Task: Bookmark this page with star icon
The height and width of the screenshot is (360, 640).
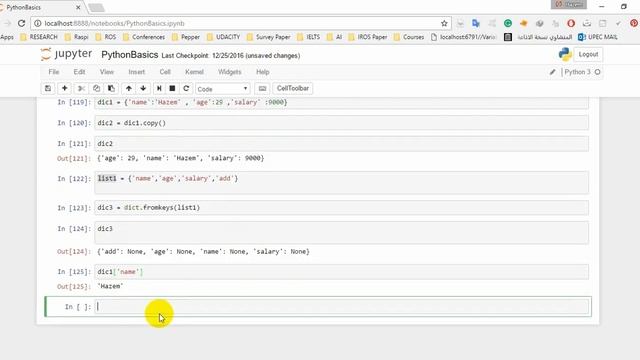Action: click(444, 23)
